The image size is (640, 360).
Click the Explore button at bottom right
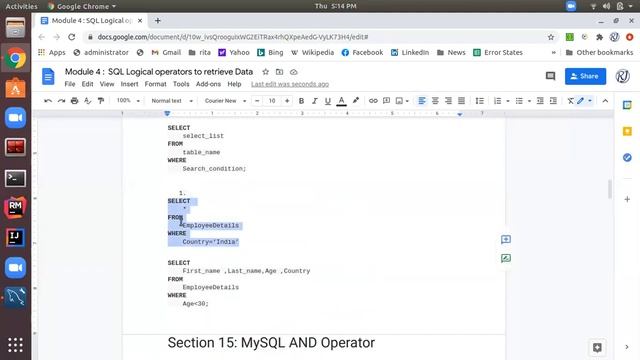coord(597,348)
